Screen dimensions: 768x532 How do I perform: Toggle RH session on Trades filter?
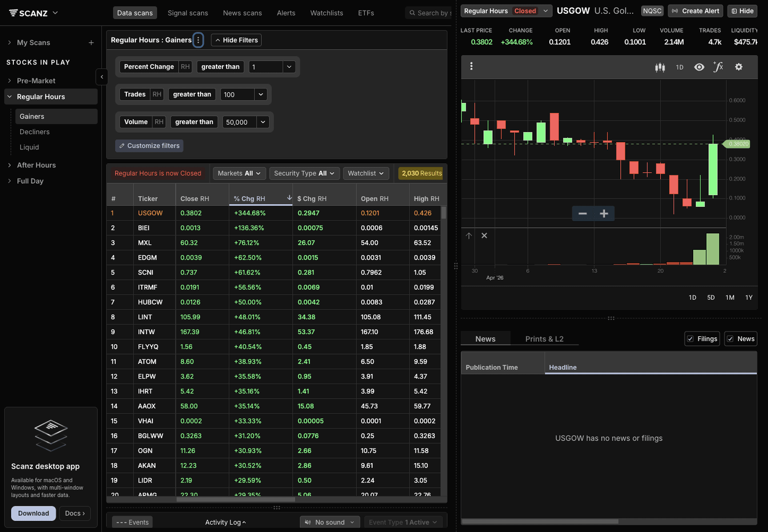point(157,94)
